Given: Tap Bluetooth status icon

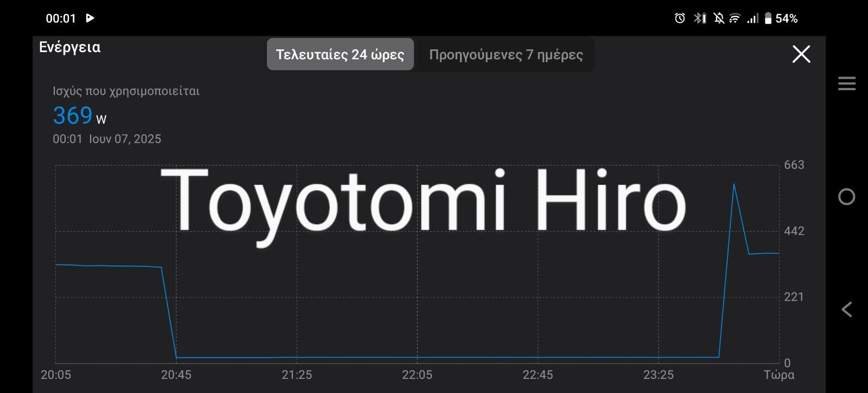Looking at the screenshot, I should point(700,18).
